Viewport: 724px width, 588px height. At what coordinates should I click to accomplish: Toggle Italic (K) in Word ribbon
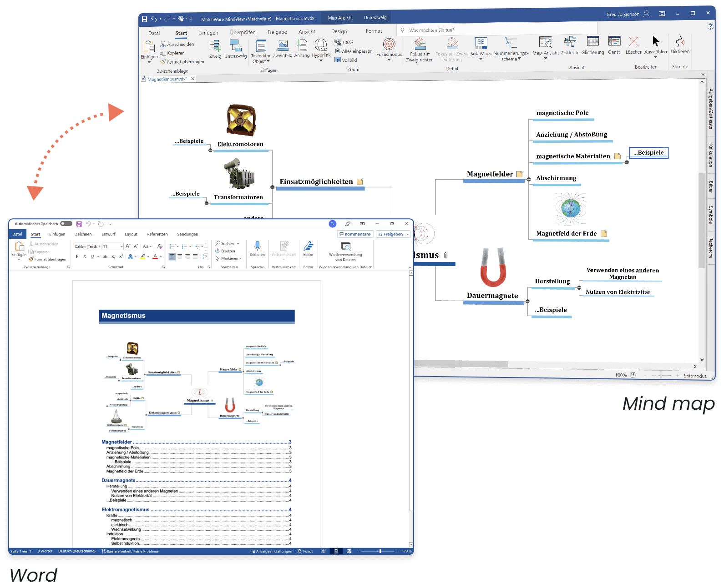tap(85, 256)
